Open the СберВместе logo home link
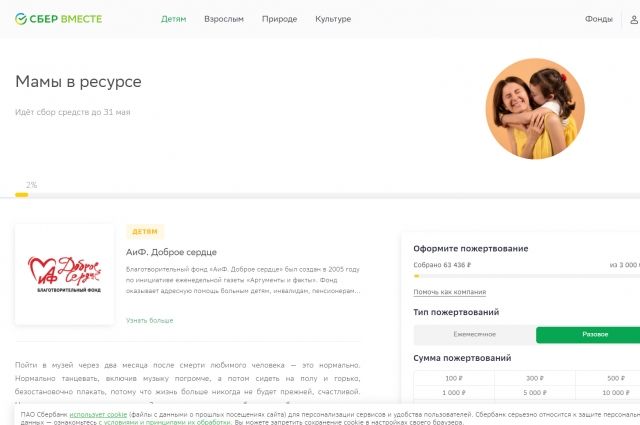This screenshot has height=425, width=640. click(58, 19)
